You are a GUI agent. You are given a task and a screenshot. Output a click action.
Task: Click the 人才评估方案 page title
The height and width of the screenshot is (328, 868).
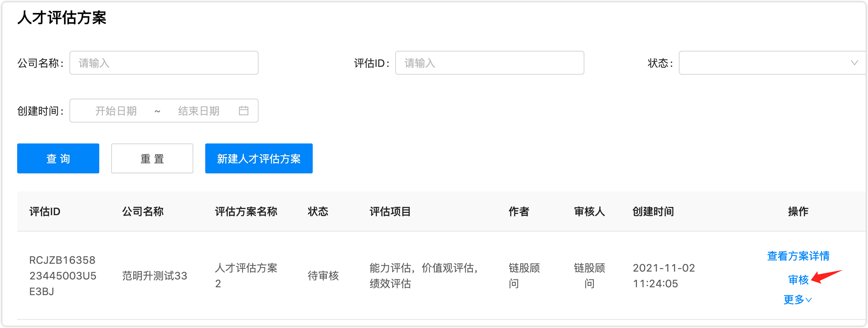pyautogui.click(x=62, y=18)
